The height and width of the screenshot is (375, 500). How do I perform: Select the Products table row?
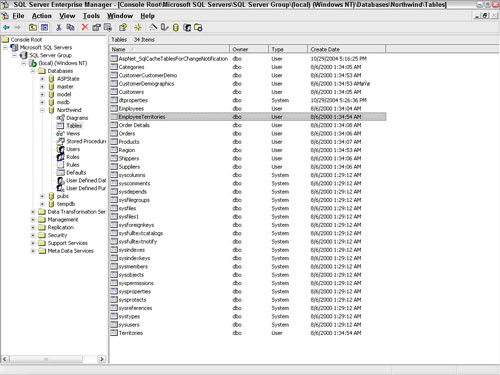point(248,142)
